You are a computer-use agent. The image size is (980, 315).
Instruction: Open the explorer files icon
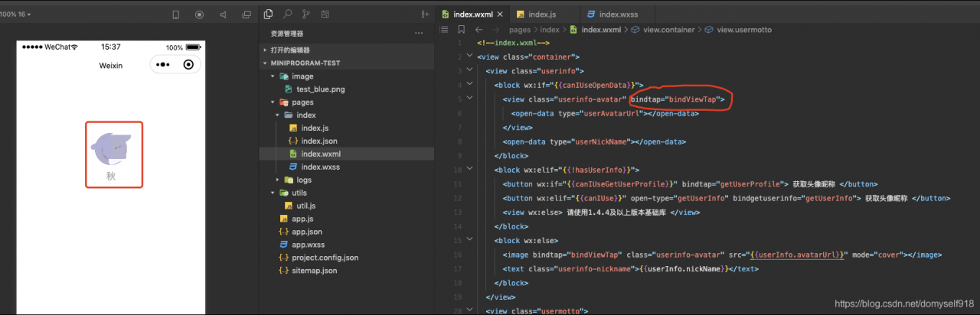(x=268, y=15)
